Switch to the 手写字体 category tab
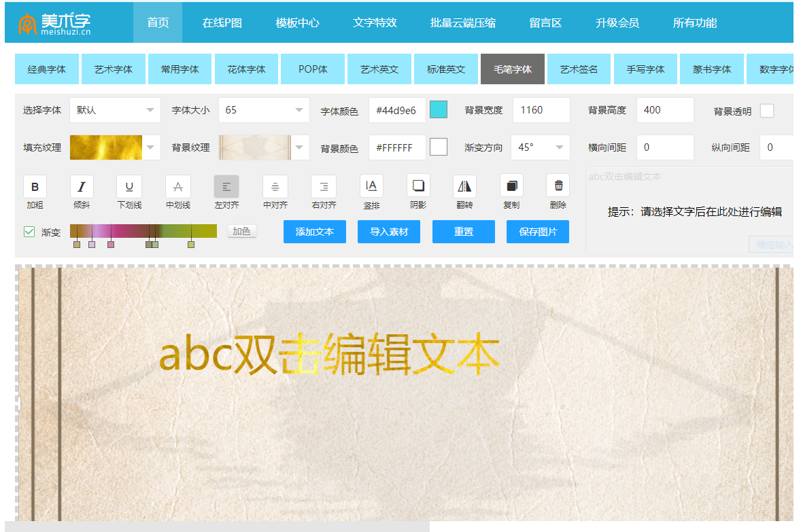This screenshot has height=532, width=801. [x=646, y=69]
